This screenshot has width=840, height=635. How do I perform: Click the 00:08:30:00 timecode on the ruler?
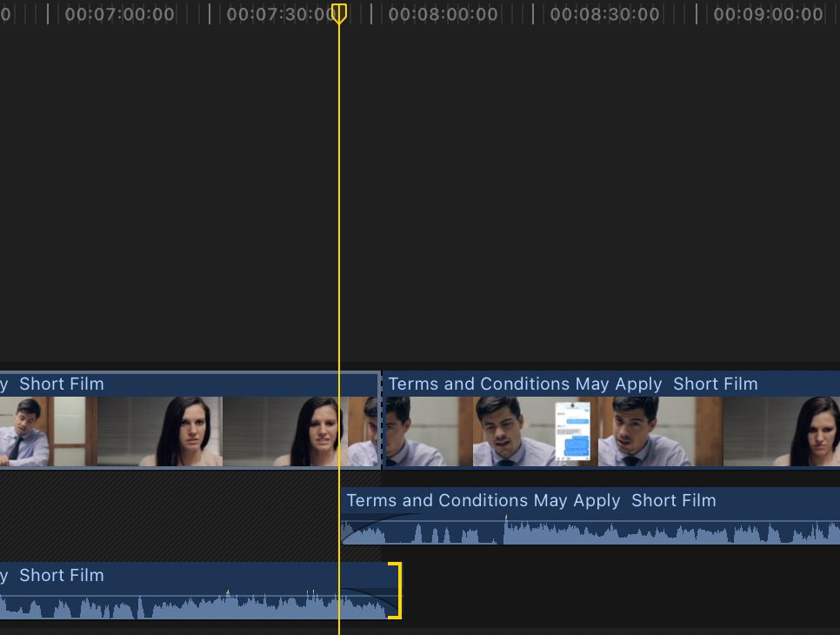click(604, 15)
